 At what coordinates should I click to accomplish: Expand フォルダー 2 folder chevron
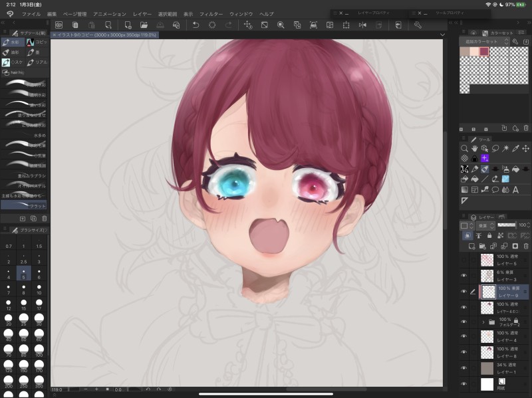pos(483,322)
